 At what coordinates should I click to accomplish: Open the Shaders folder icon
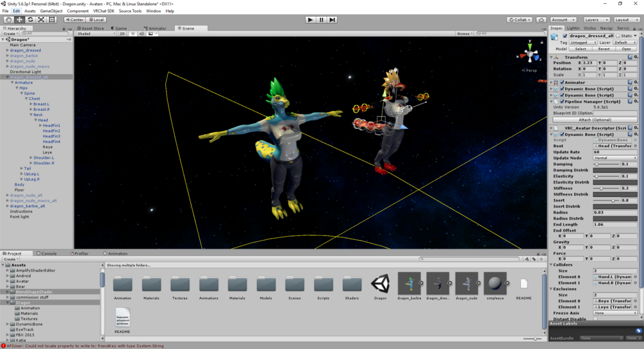click(352, 284)
